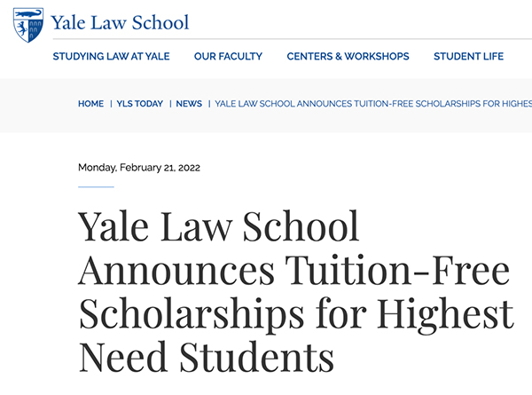Viewport: 532px width, 395px height.
Task: Click the YLS Today breadcrumb link
Action: 140,104
